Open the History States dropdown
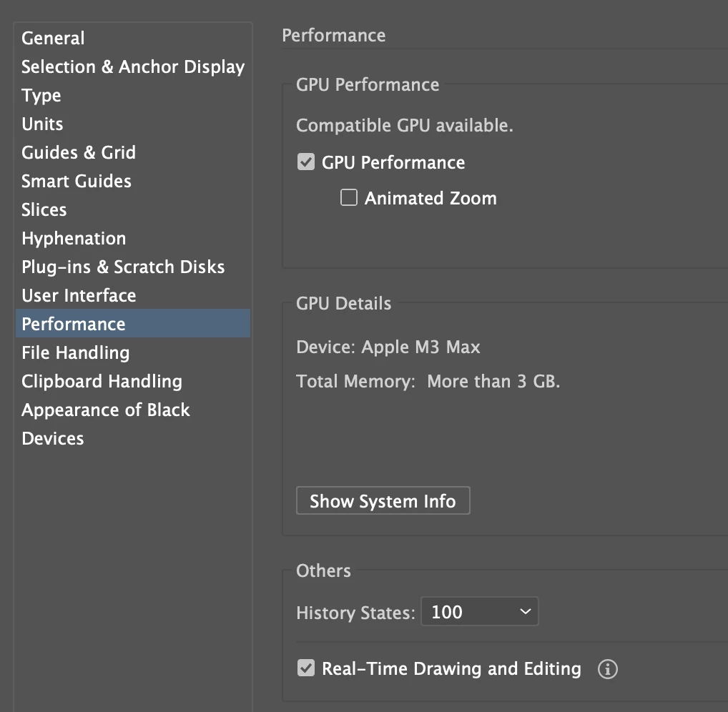This screenshot has height=712, width=728. click(479, 612)
